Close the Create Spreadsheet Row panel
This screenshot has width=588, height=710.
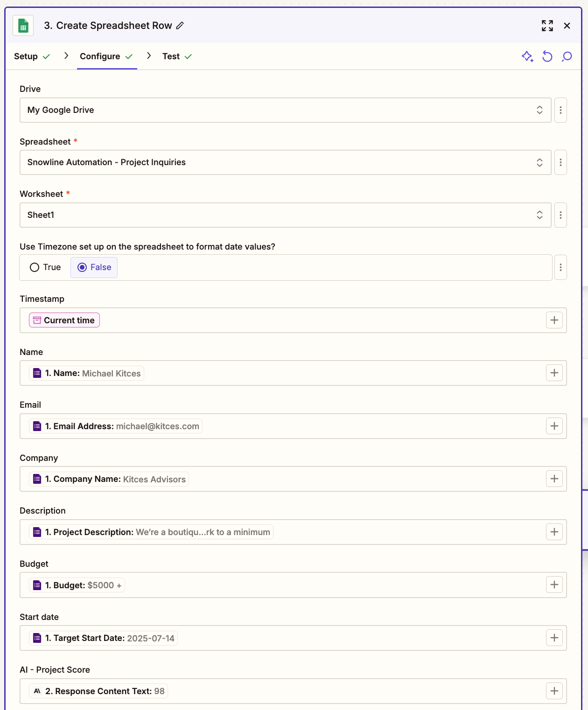point(567,26)
